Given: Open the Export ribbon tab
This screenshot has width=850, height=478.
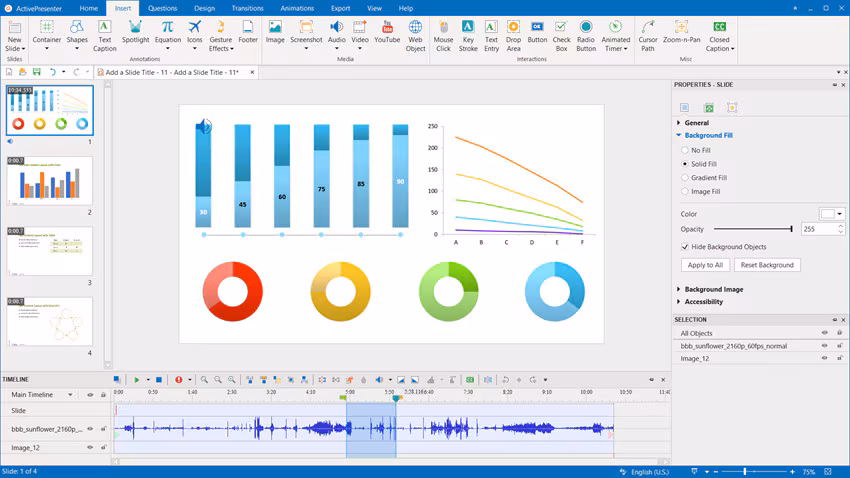Looking at the screenshot, I should pos(340,8).
